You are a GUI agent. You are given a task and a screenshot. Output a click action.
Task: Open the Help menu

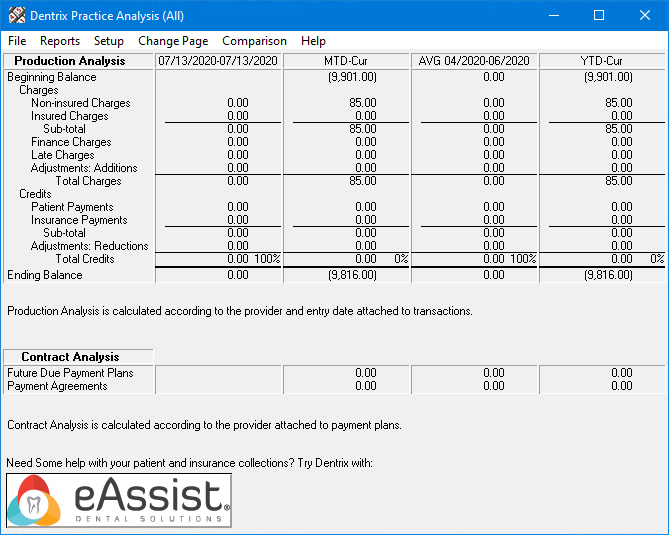pos(313,41)
